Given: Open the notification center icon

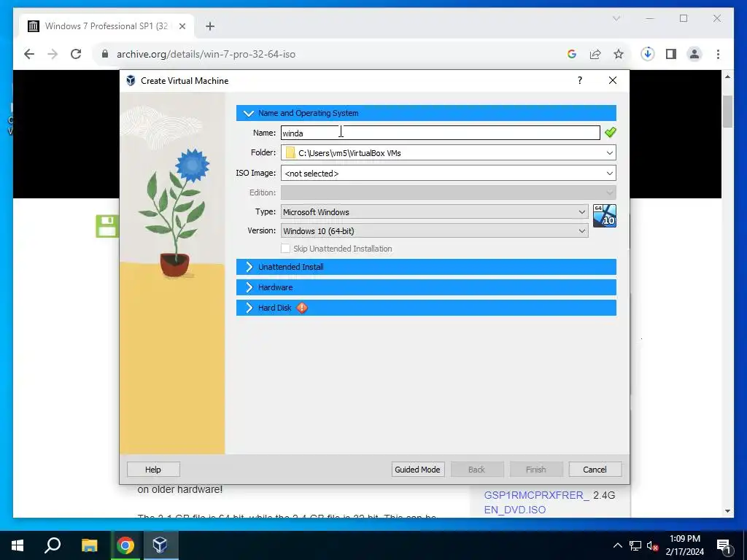Looking at the screenshot, I should point(723,545).
